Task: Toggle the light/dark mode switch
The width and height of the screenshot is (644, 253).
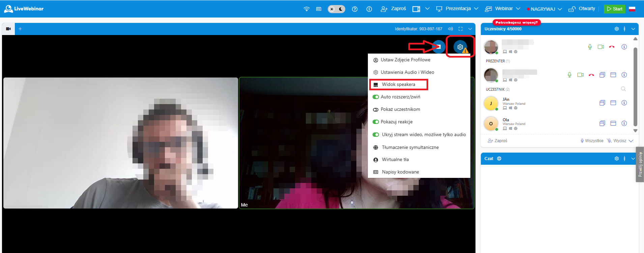Action: click(336, 9)
